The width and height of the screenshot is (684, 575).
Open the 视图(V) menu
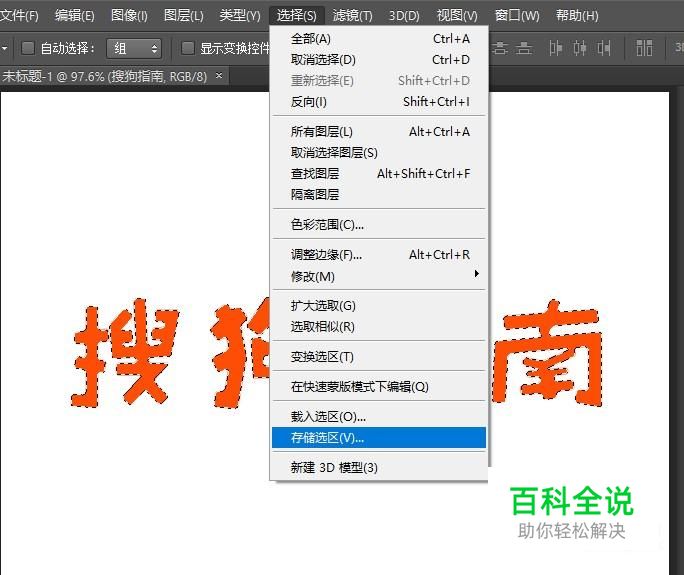457,16
